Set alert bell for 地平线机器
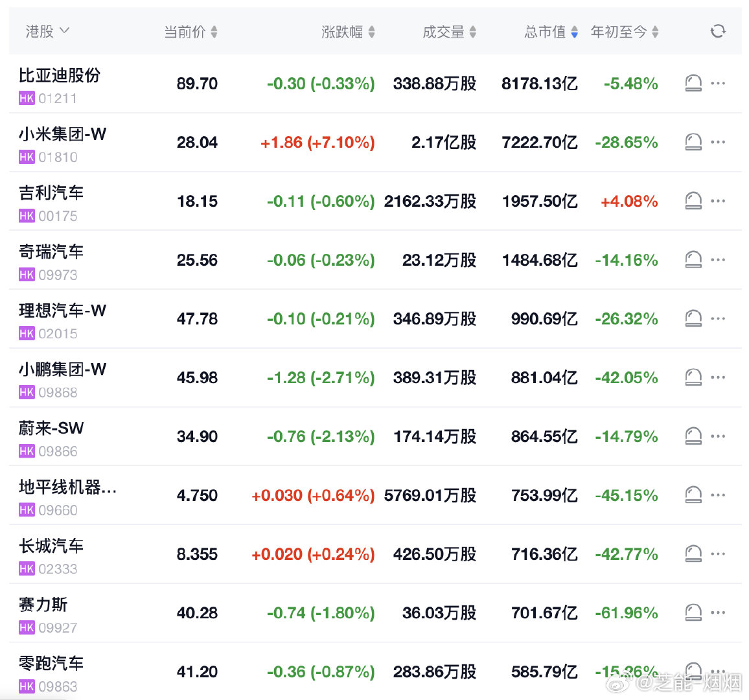749x700 pixels. [693, 495]
